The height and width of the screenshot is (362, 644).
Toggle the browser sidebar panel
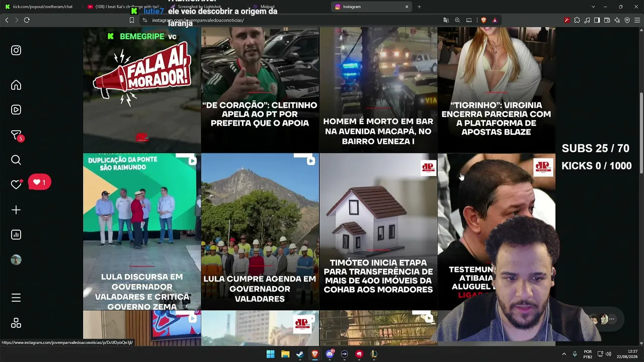coord(597,20)
